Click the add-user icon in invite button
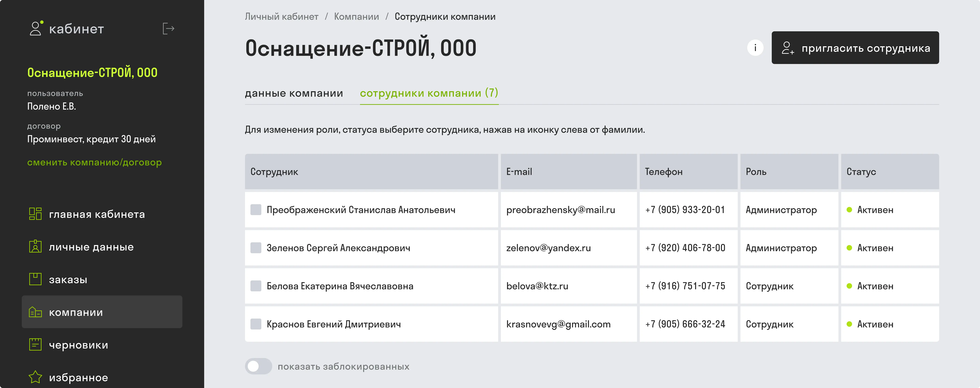 coord(788,48)
